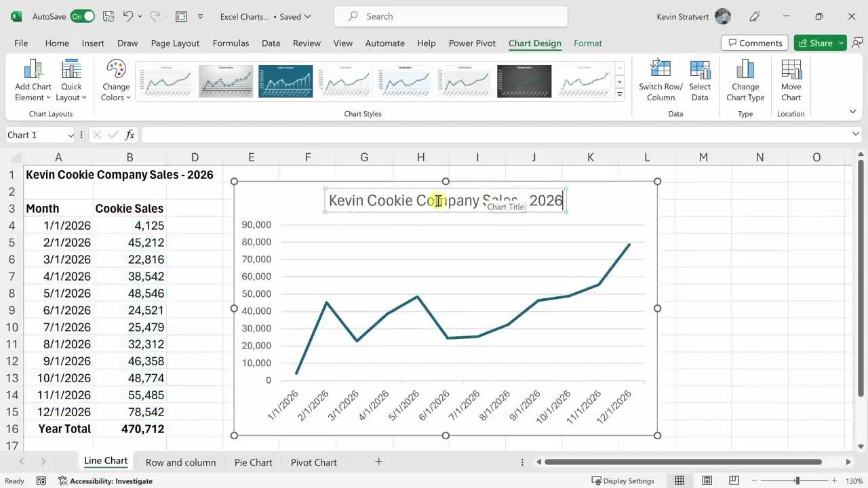The image size is (868, 488).
Task: Select the dark black chart style thumbnail
Action: (x=524, y=81)
